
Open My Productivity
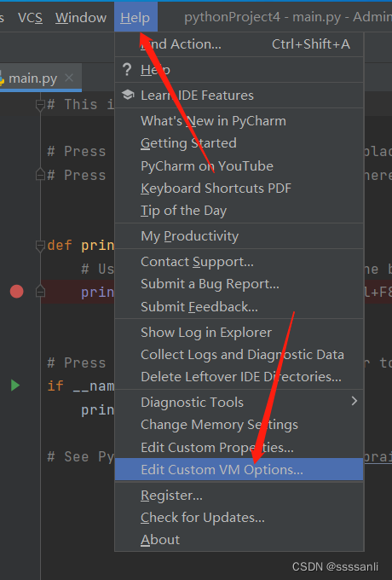point(239,236)
